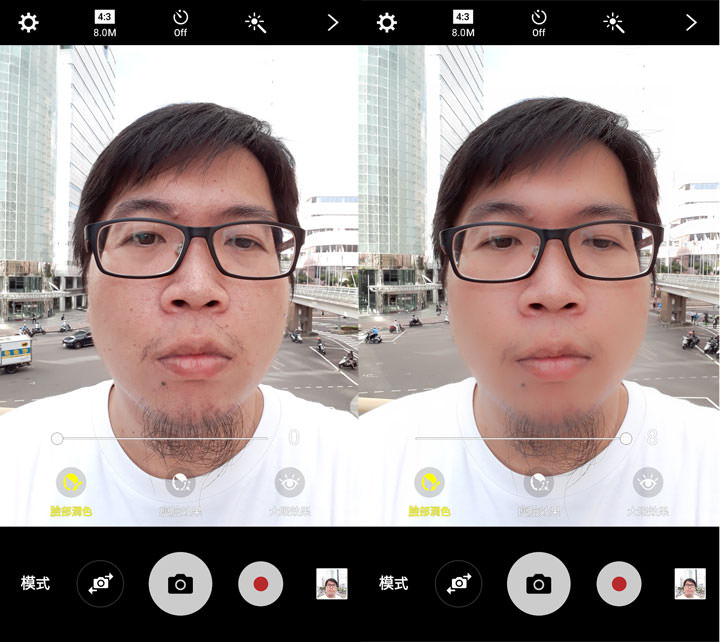Tap the 模式 mode button in left screen
Viewport: 720px width, 642px height.
pyautogui.click(x=35, y=583)
